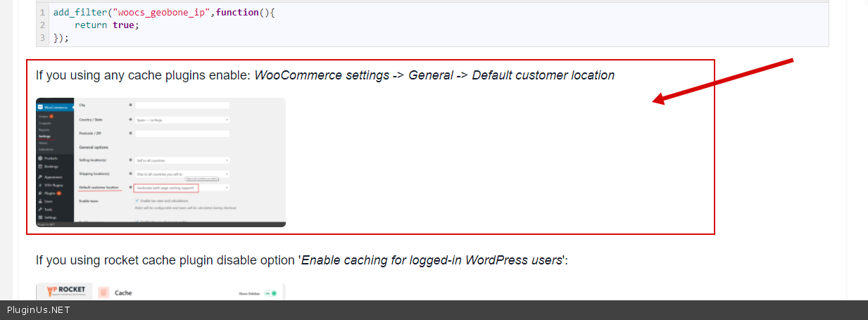This screenshot has width=868, height=320.
Task: Click the Appearance brush icon
Action: point(40,177)
